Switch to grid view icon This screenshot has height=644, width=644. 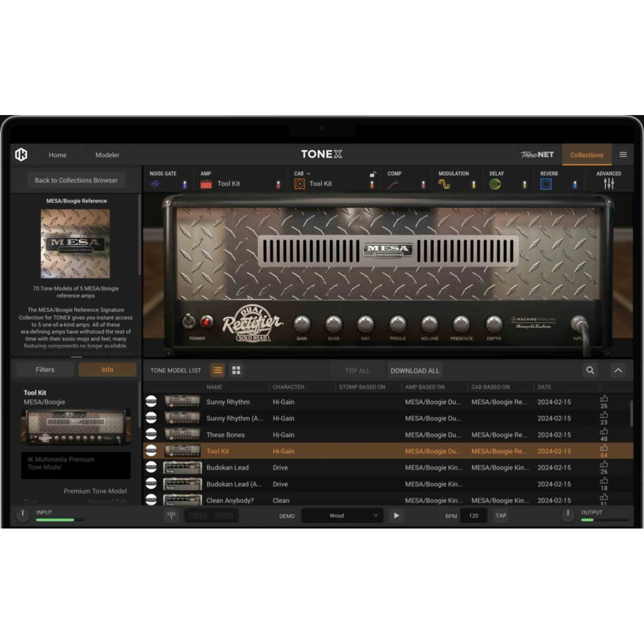pyautogui.click(x=236, y=370)
